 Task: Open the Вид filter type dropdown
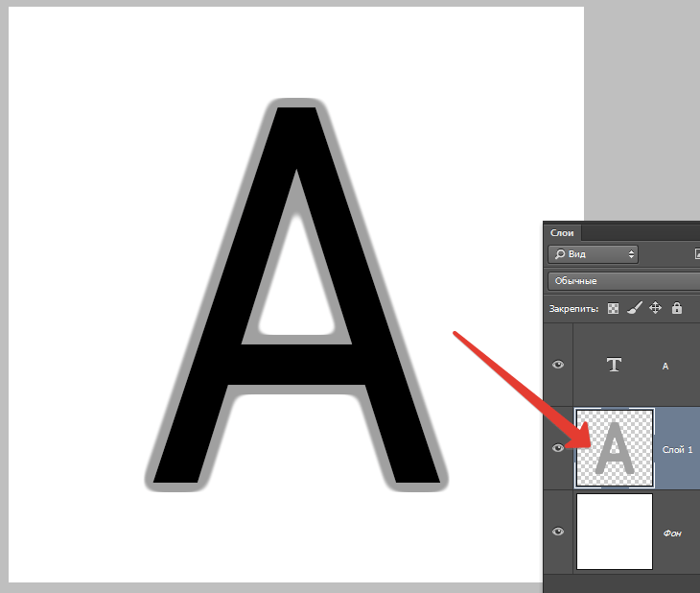pyautogui.click(x=593, y=254)
